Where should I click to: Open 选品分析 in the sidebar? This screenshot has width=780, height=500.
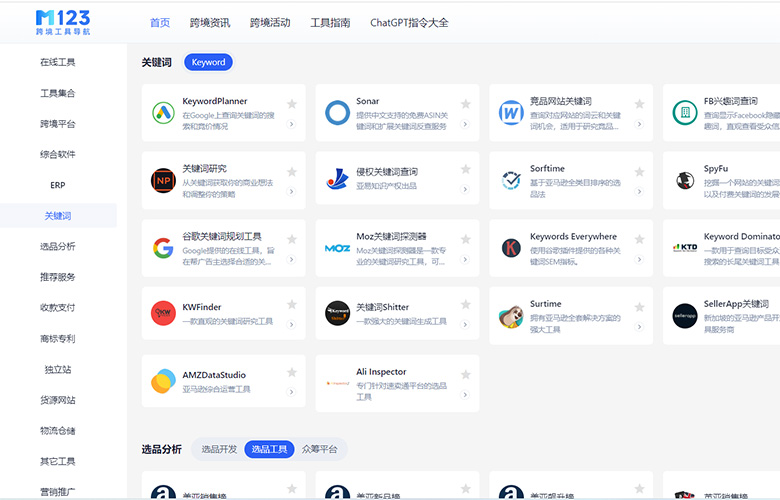[x=58, y=246]
